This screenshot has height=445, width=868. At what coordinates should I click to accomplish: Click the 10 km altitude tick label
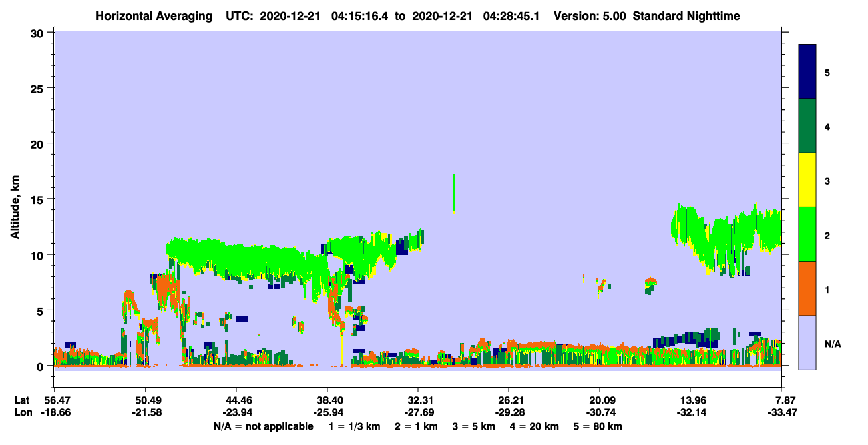tap(39, 255)
